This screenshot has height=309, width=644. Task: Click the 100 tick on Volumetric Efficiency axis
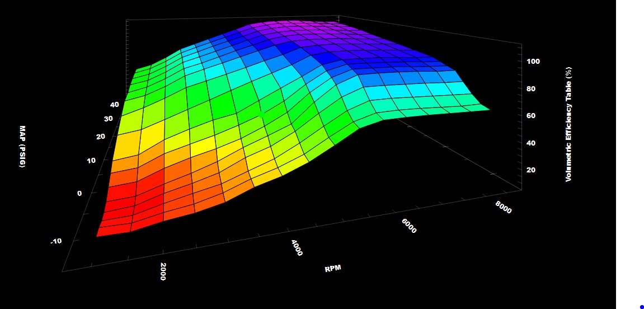point(533,62)
